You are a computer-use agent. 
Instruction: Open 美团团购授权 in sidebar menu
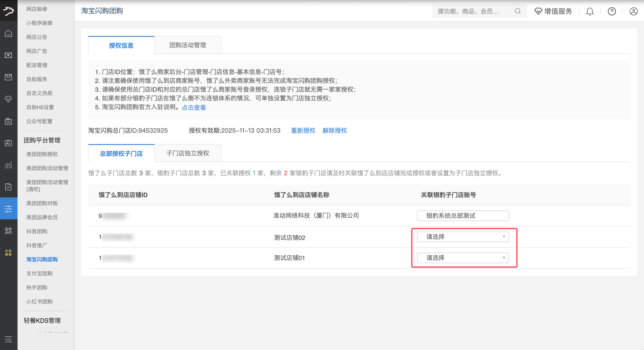point(42,154)
